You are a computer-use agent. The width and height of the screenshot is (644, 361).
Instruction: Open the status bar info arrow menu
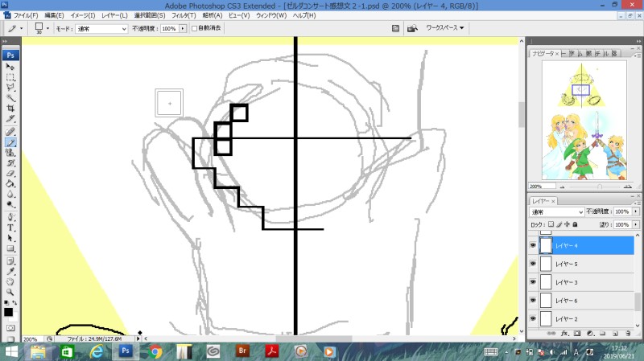point(138,338)
